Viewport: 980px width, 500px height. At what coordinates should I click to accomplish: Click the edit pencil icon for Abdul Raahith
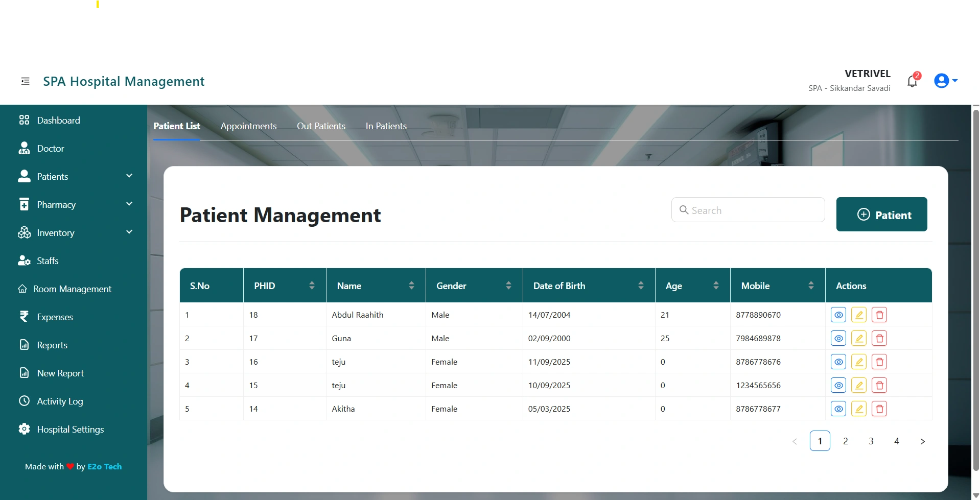(x=859, y=315)
